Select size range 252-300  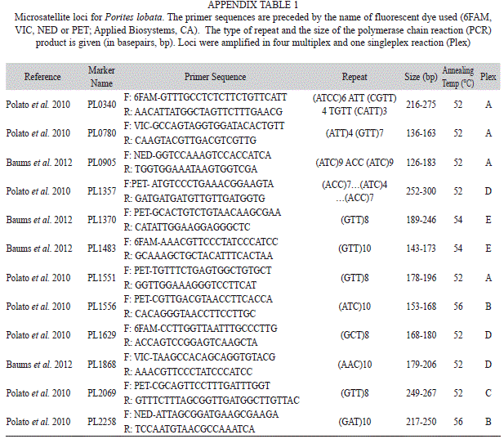click(x=421, y=191)
